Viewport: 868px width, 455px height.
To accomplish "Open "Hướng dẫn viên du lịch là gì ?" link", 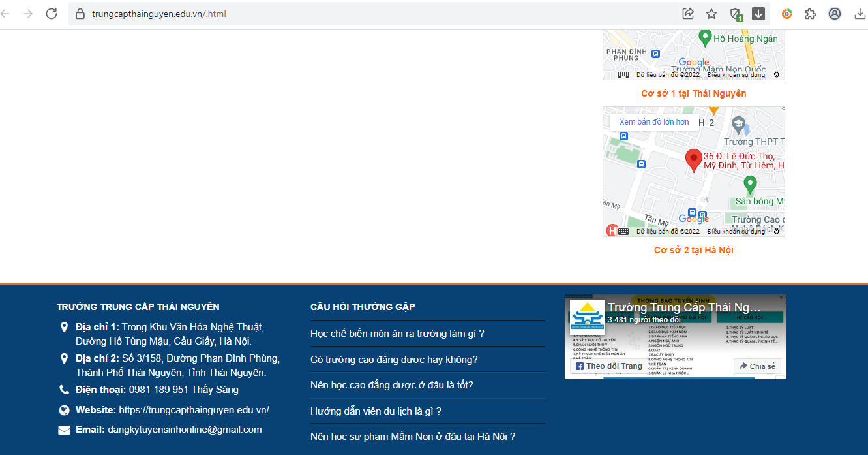I will (376, 411).
